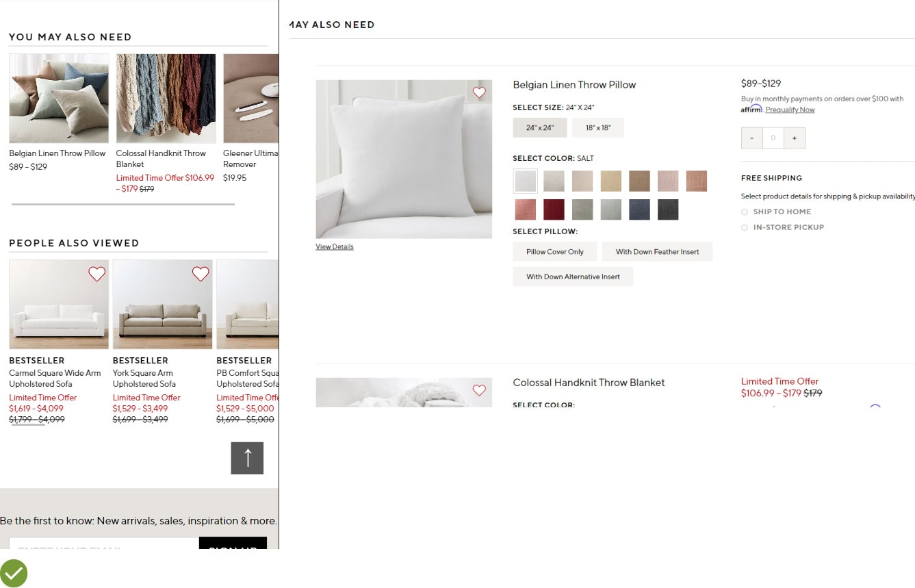The image size is (915, 588).
Task: Open the Colossal Handknit Throw Blanket carousel thumbnail
Action: pyautogui.click(x=166, y=99)
